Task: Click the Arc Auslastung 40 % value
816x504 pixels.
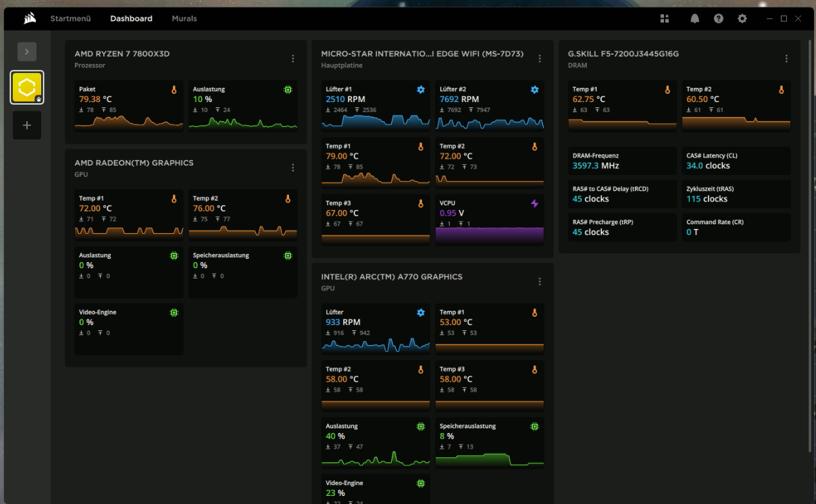Action: click(x=334, y=436)
